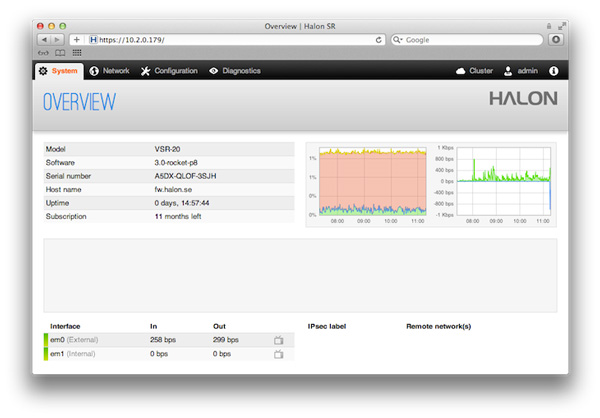
Task: Click the em0 interface capture icon
Action: point(279,341)
